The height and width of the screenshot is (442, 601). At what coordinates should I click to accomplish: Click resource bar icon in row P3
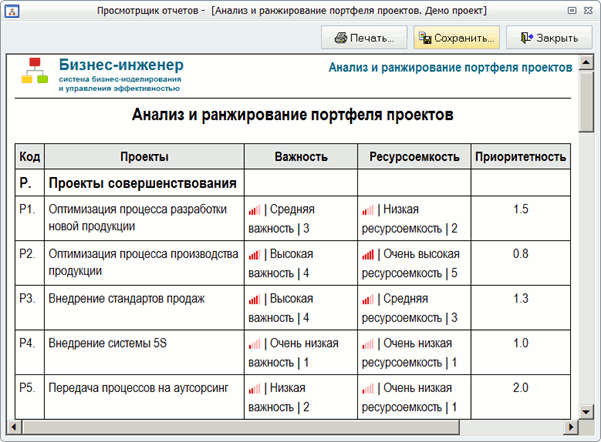pyautogui.click(x=368, y=299)
